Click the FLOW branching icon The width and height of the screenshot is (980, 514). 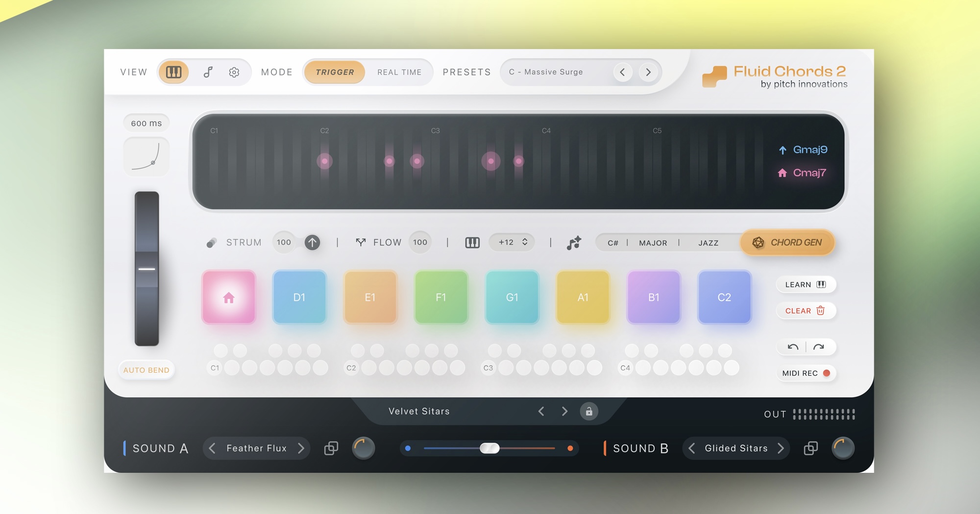click(x=361, y=242)
